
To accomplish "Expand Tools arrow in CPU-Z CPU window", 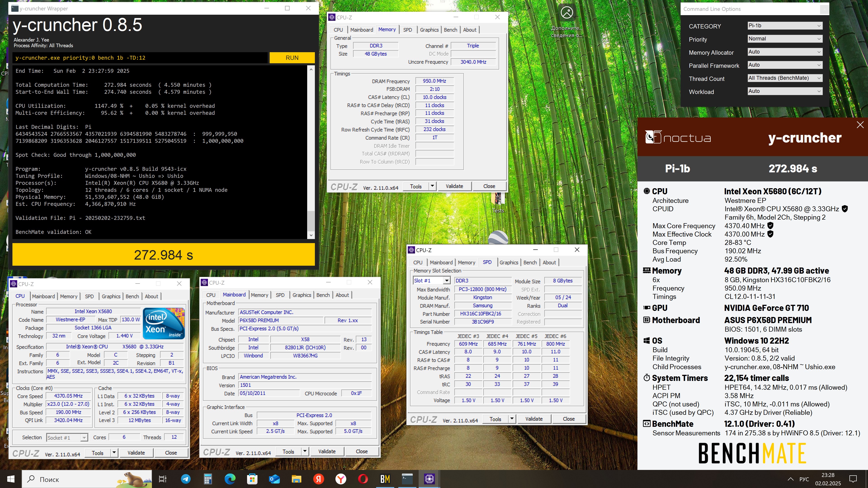I will coord(114,453).
